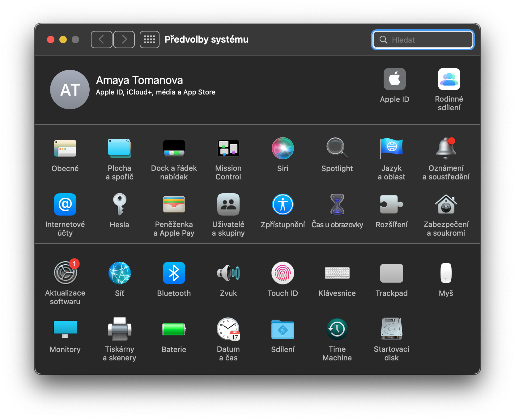This screenshot has width=515, height=420.
Task: Open the Zvuk sound pane
Action: [228, 273]
